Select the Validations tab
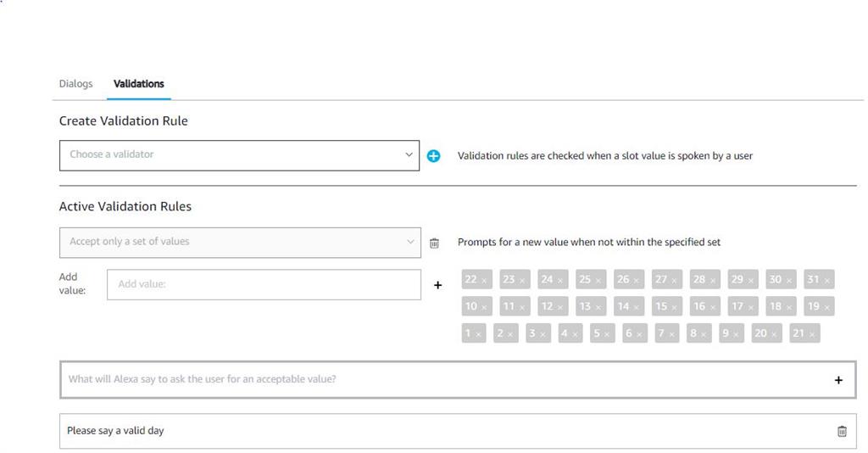868x453 pixels. pos(139,84)
